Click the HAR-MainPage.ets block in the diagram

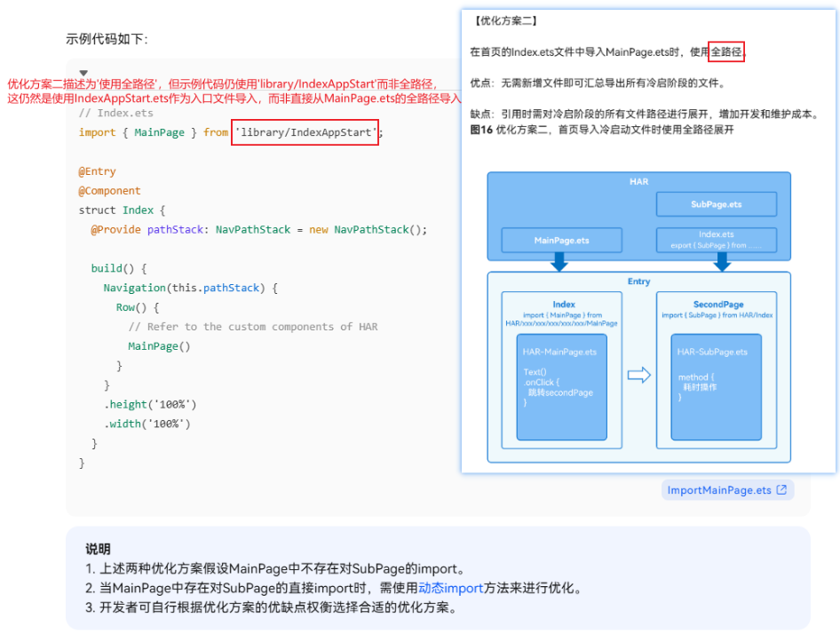[561, 387]
